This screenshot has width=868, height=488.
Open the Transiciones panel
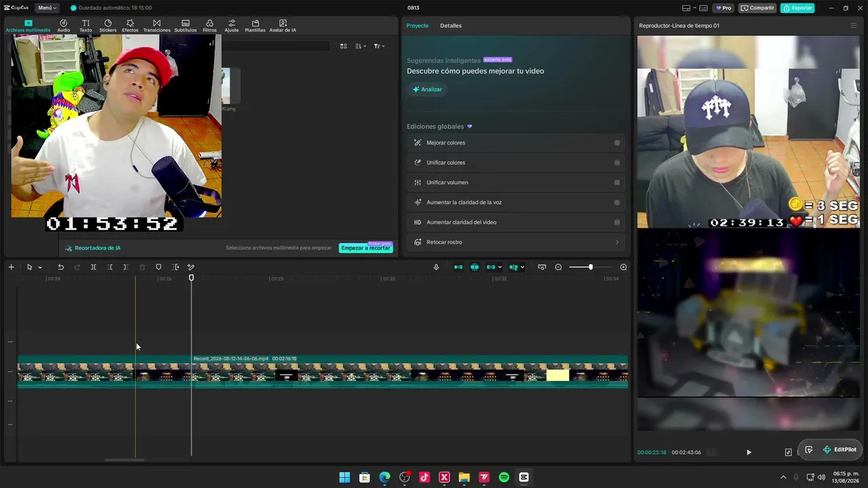[x=157, y=26]
